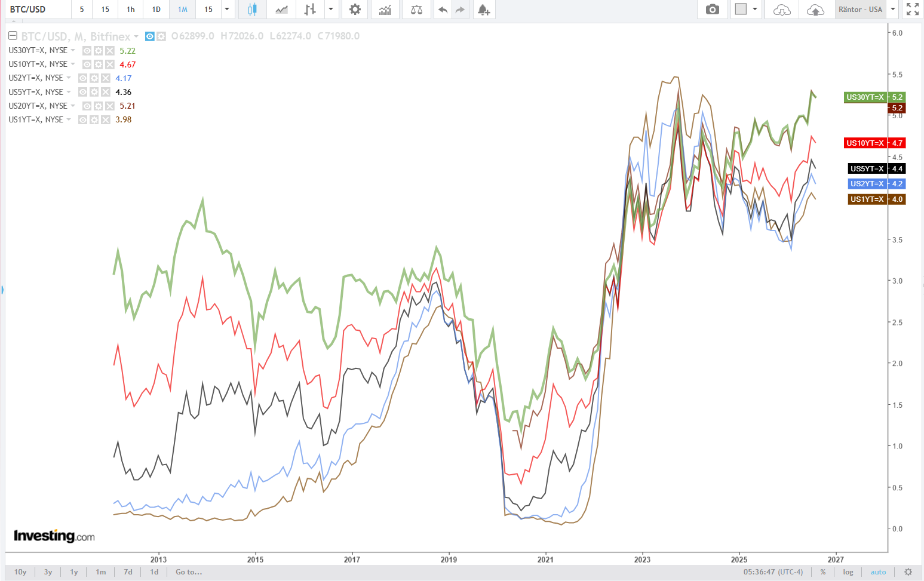Switch to the area chart style icon
This screenshot has width=924, height=581.
(281, 10)
